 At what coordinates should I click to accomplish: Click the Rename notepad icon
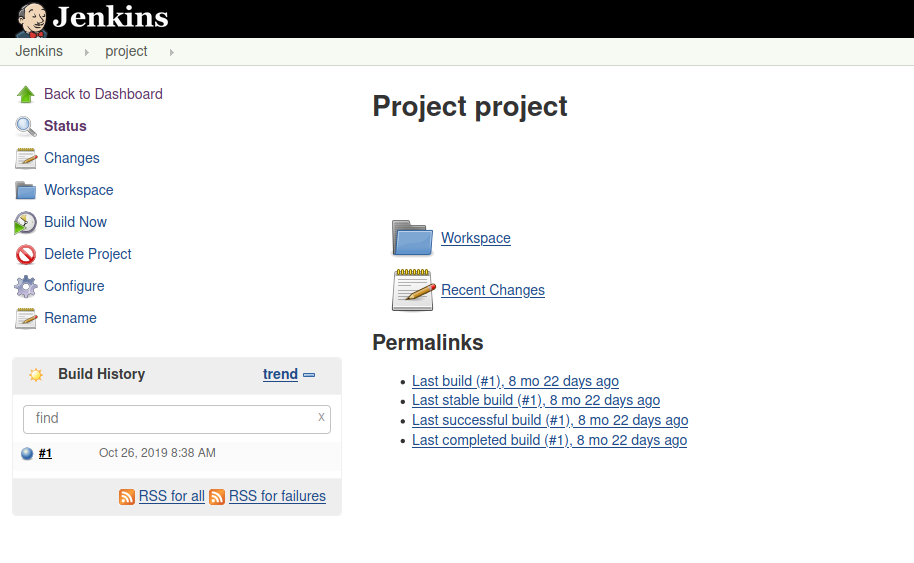pyautogui.click(x=26, y=318)
